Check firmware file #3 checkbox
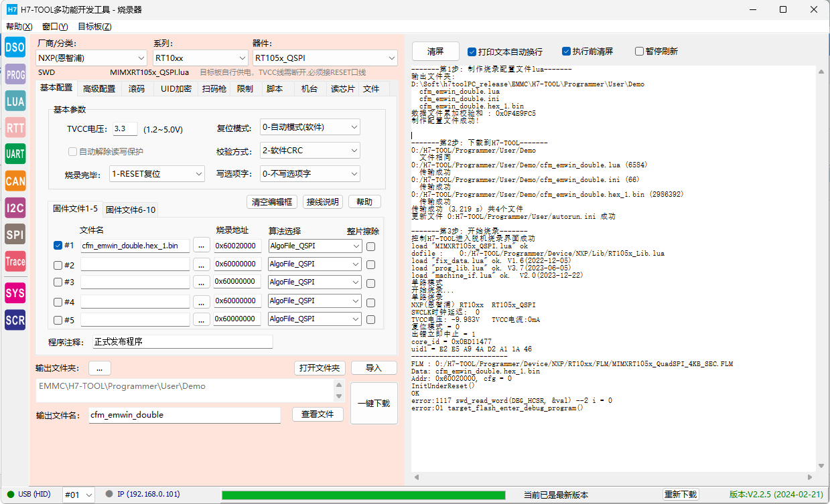Viewport: 830px width, 504px height. click(58, 282)
